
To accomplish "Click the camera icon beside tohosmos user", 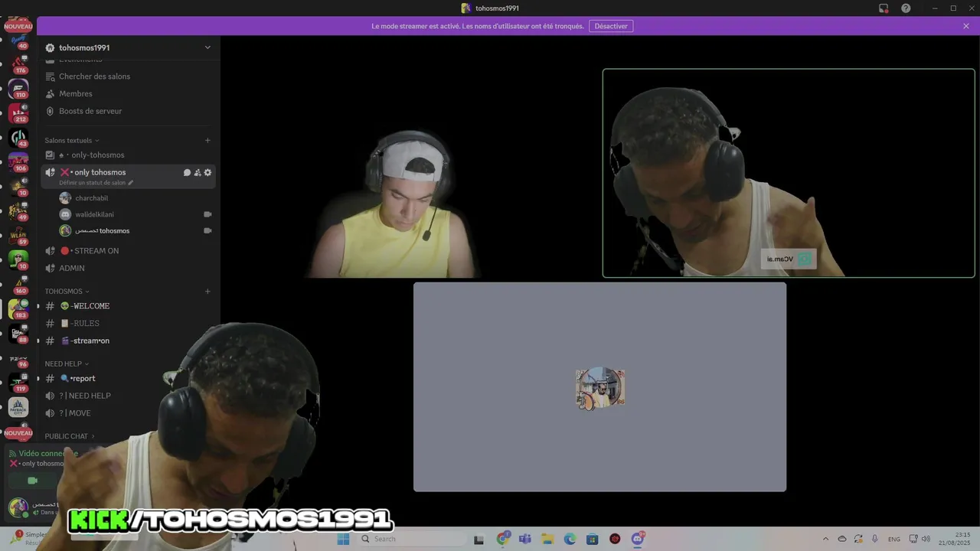I will pos(207,230).
